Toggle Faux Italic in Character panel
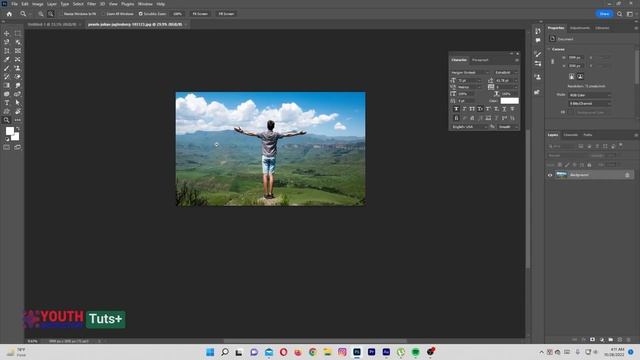Viewport: 640px width, 360px height. click(x=464, y=109)
